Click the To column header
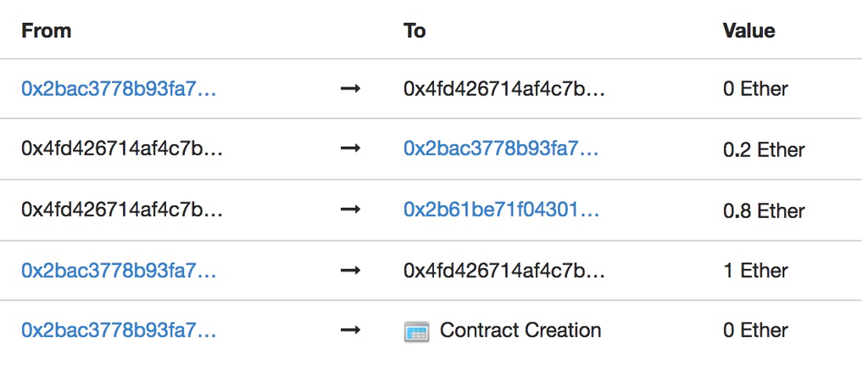The width and height of the screenshot is (868, 381). point(415,31)
